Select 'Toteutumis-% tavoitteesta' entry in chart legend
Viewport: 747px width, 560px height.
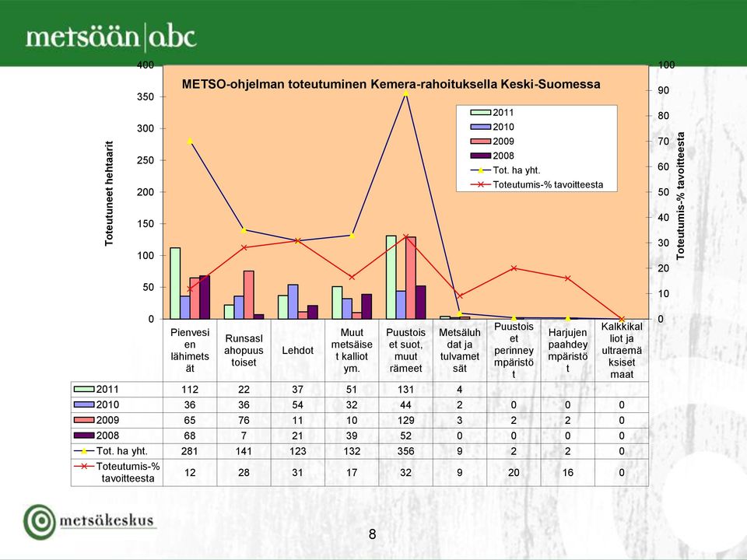(537, 185)
